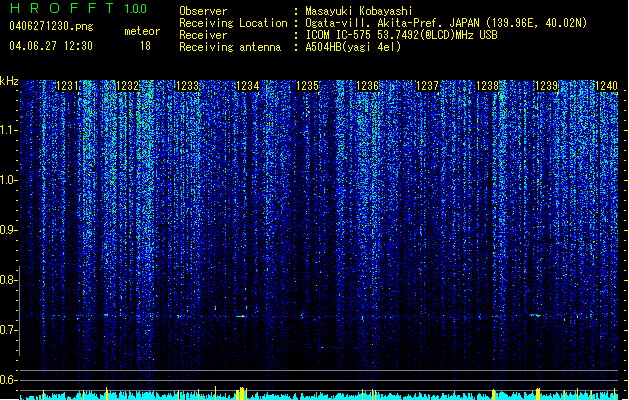
Task: Click the 1.1 kHz axis tick label
Action: coord(8,130)
